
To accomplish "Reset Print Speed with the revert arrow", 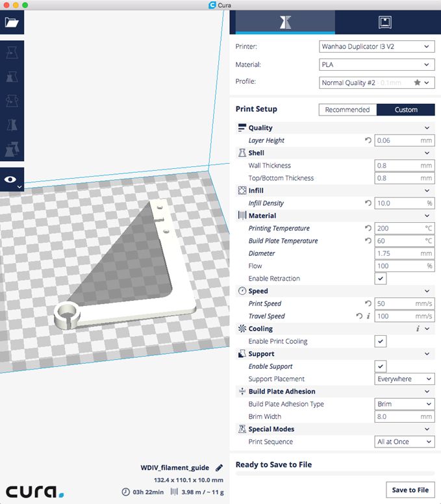I will coord(368,303).
